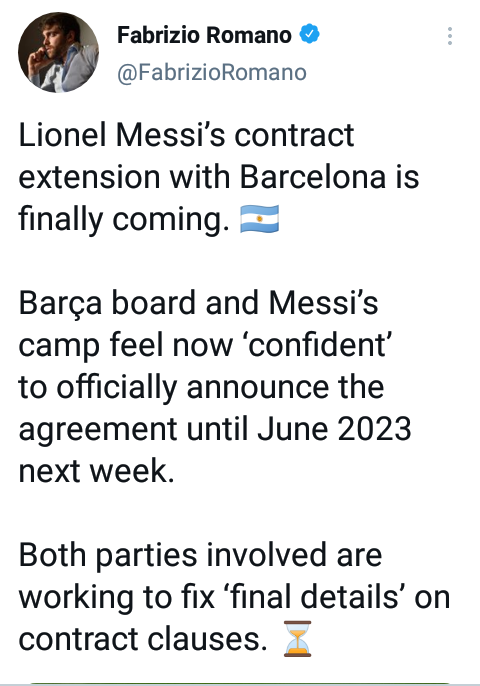This screenshot has width=480, height=686.
Task: Open the three-dot more options menu
Action: click(x=449, y=36)
